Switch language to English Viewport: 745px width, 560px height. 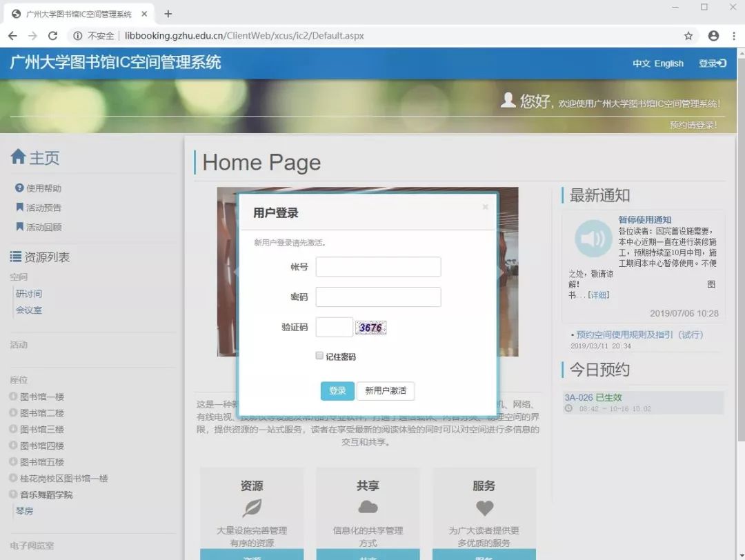point(668,63)
